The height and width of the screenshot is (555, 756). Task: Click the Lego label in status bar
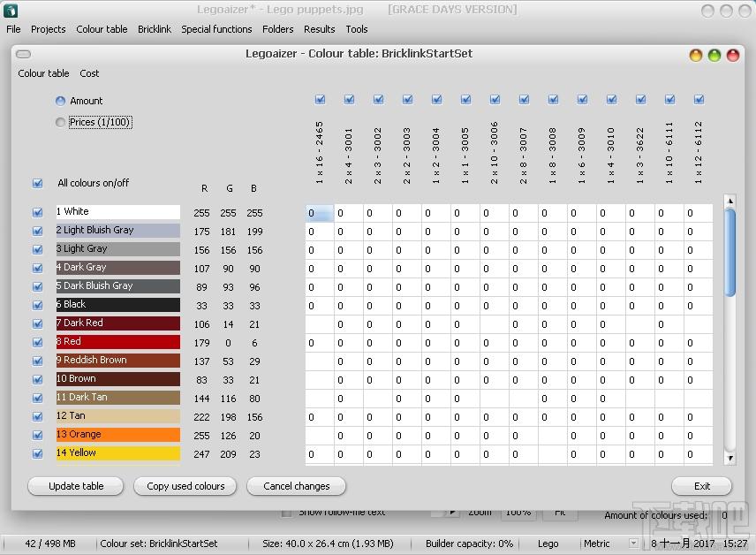tap(548, 544)
